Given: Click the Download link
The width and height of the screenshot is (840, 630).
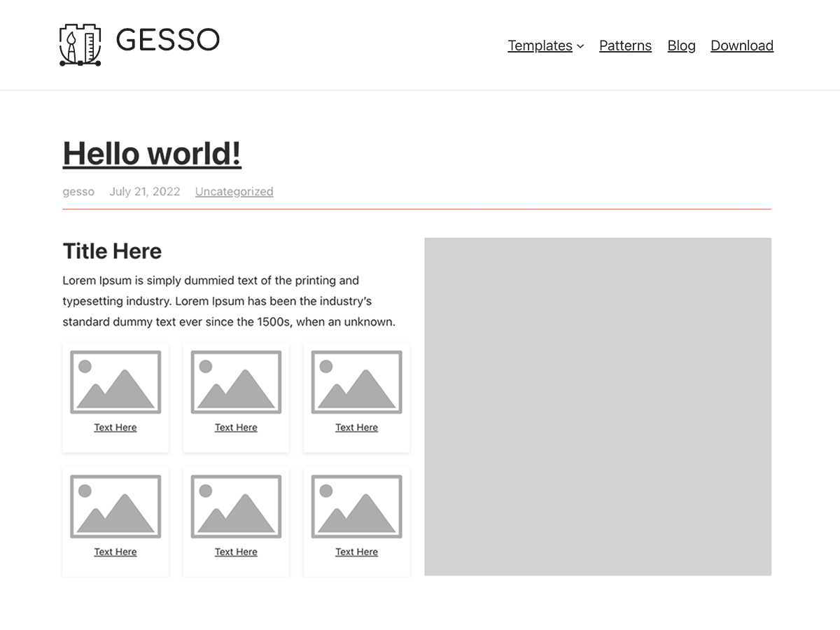Looking at the screenshot, I should tap(742, 45).
